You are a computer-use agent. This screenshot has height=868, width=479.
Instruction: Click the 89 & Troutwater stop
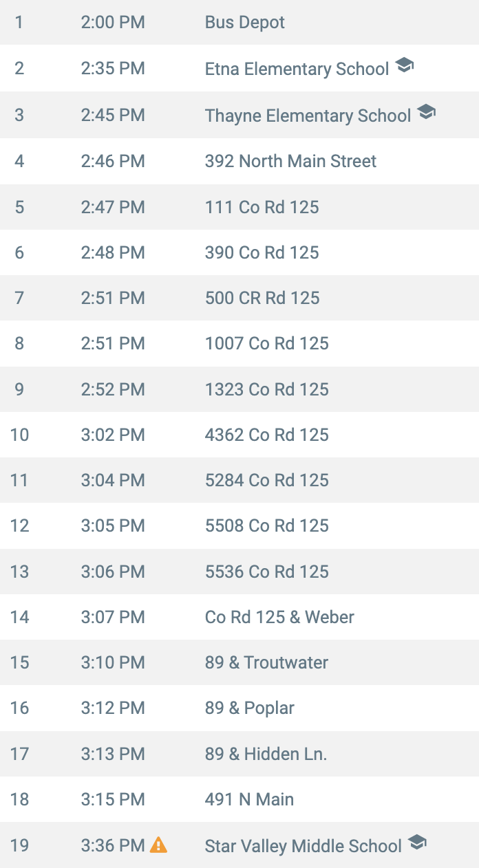click(239, 662)
